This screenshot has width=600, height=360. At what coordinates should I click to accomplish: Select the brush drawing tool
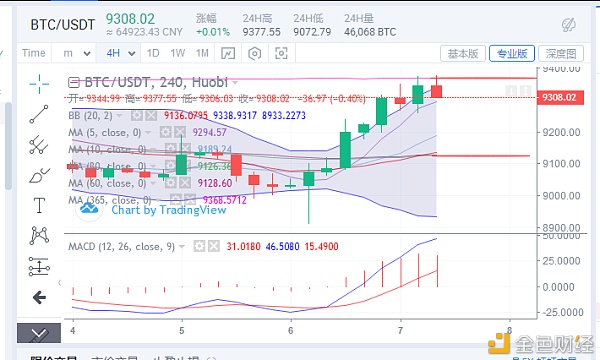[x=39, y=176]
